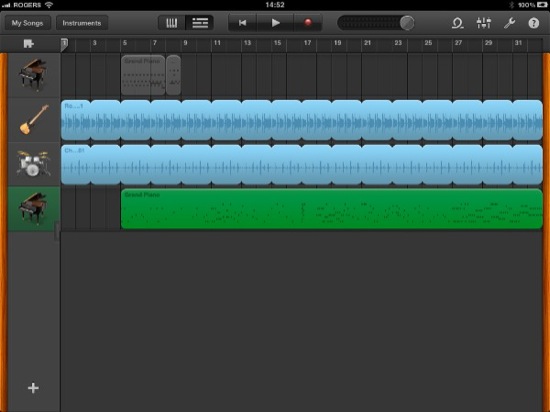The image size is (550, 412).
Task: Select the gray Grand Piano region
Action: 143,75
